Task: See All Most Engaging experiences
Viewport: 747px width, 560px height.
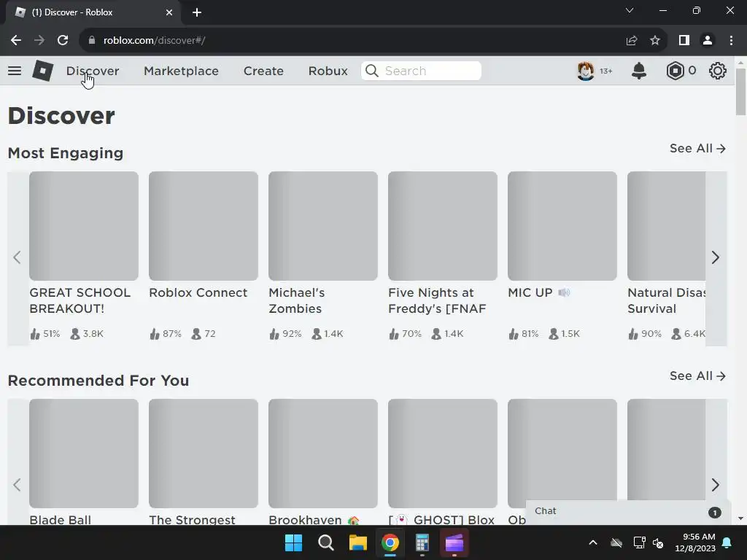Action: (x=697, y=149)
